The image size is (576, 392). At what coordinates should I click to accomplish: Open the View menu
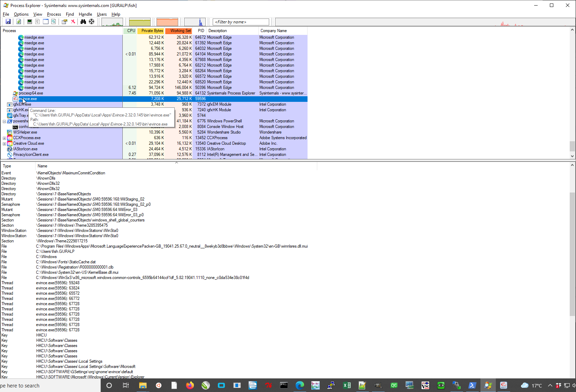click(38, 14)
